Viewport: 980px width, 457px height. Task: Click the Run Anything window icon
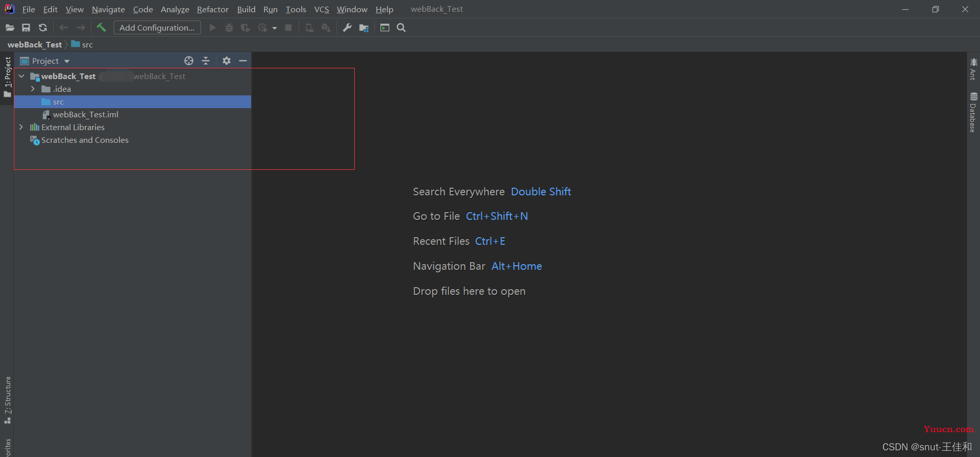coord(385,28)
